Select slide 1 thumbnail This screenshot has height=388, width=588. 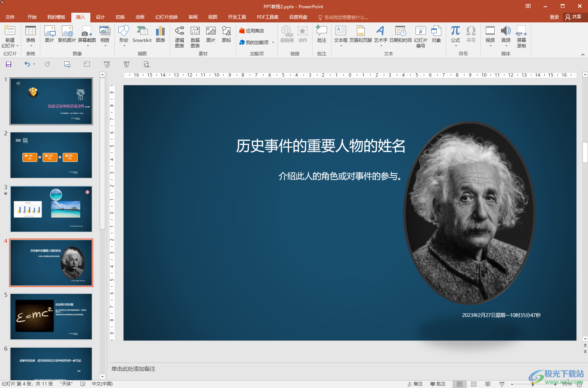point(51,101)
